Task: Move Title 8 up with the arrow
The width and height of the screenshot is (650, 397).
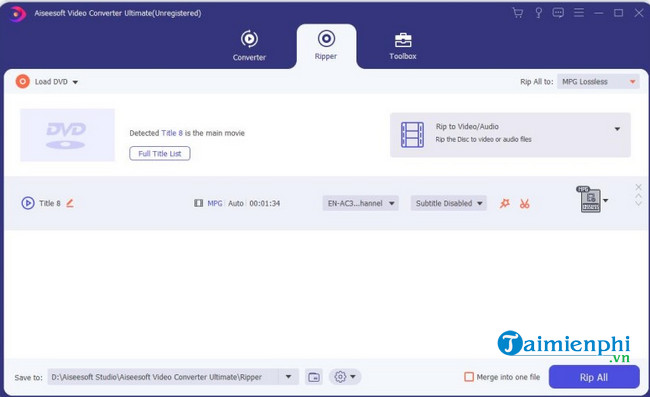Action: pos(638,196)
